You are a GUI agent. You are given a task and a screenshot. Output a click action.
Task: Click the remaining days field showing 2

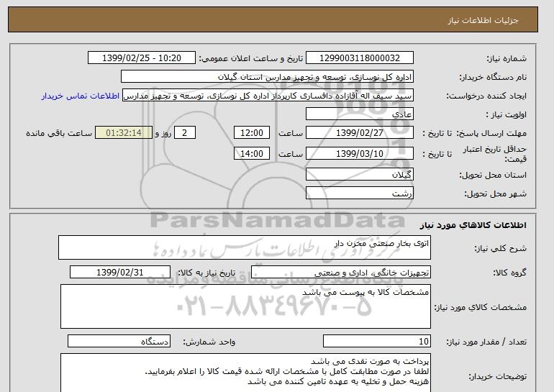point(184,133)
